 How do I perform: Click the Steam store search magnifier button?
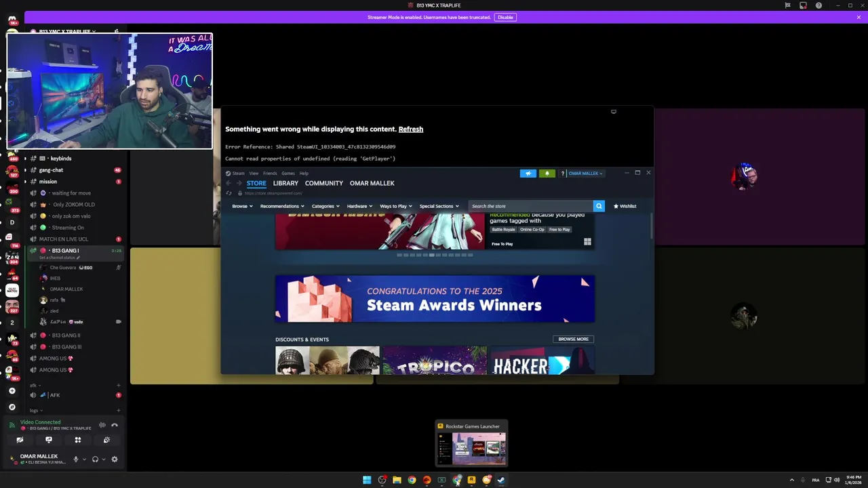tap(599, 206)
